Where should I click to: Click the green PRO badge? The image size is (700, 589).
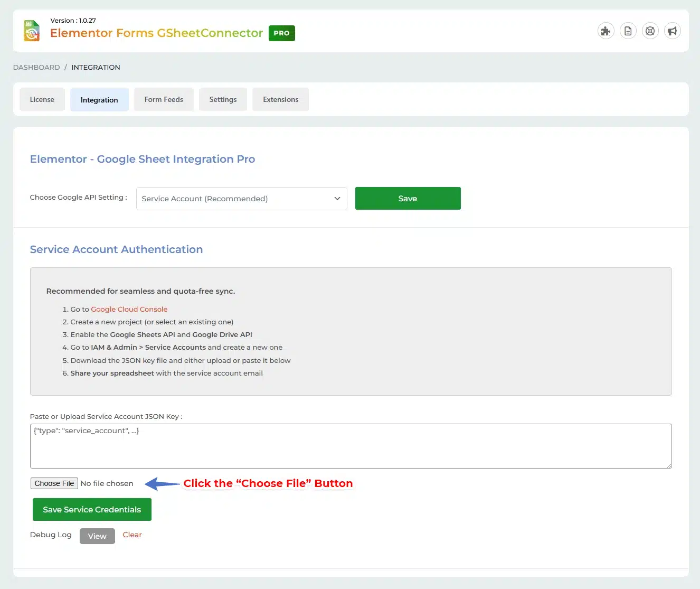tap(281, 33)
